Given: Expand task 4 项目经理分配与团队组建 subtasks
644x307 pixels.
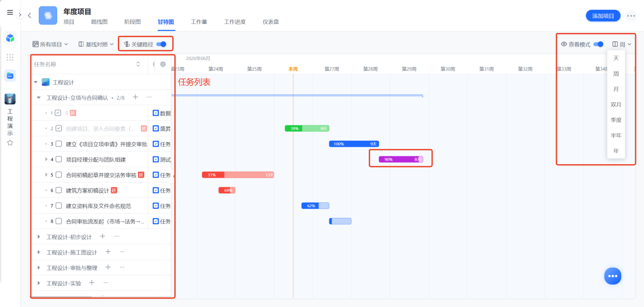Looking at the screenshot, I should [46, 159].
